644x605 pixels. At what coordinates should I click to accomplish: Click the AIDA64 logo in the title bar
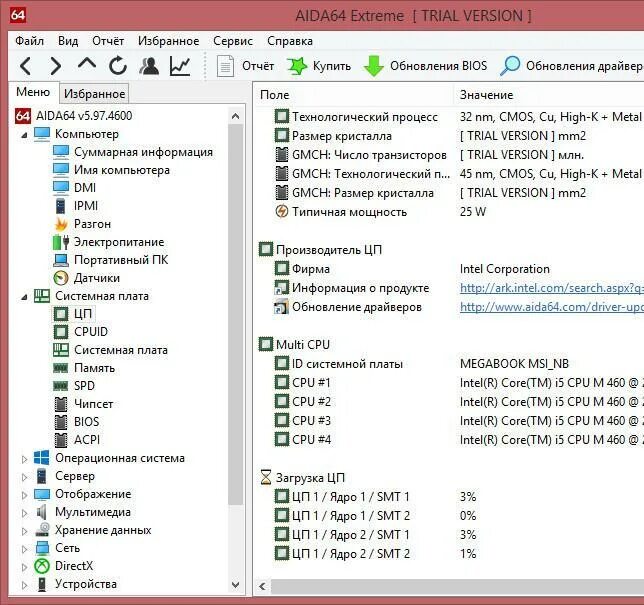pos(18,15)
